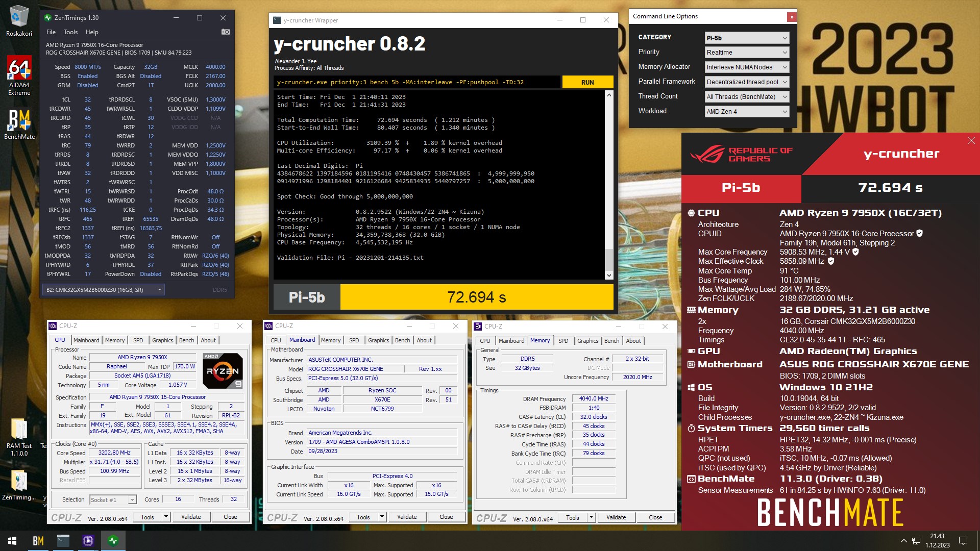Open the Windows Start menu
This screenshot has height=551, width=980.
pos(12,541)
